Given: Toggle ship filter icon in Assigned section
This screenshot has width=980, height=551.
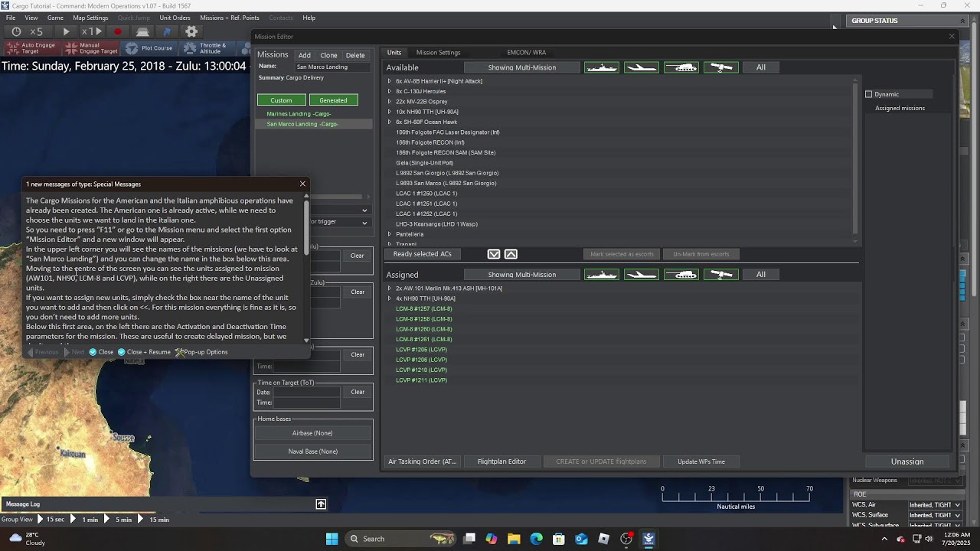Looking at the screenshot, I should pyautogui.click(x=601, y=274).
